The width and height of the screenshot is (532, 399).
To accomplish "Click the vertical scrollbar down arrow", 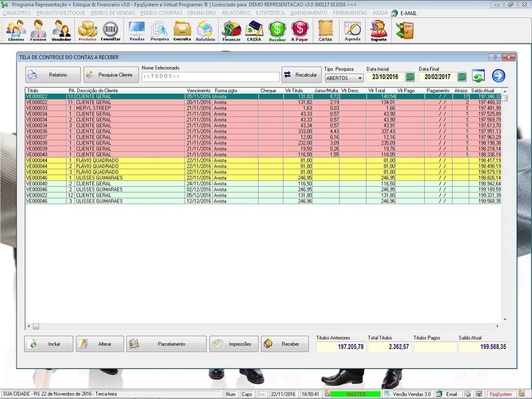I will (x=505, y=319).
